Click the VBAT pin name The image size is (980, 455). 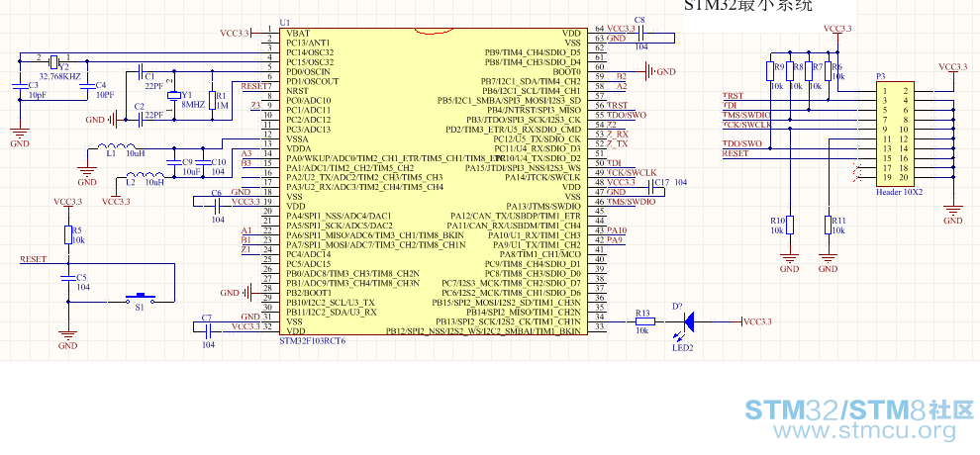click(298, 33)
